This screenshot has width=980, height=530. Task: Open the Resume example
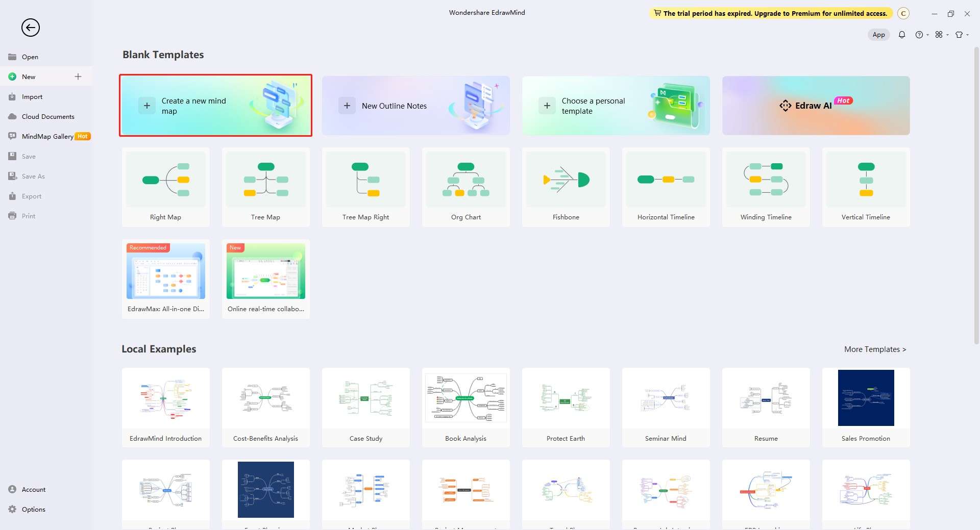coord(766,408)
